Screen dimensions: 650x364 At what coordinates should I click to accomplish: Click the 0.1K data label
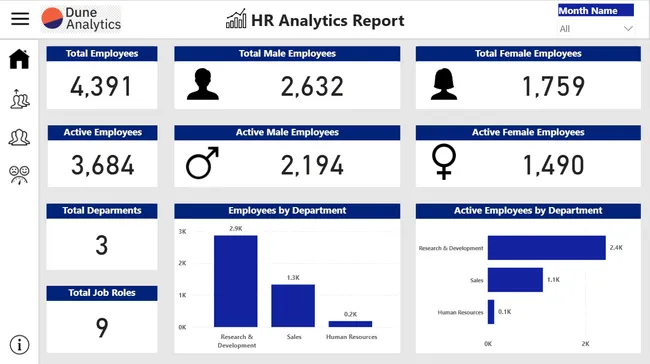coord(504,312)
